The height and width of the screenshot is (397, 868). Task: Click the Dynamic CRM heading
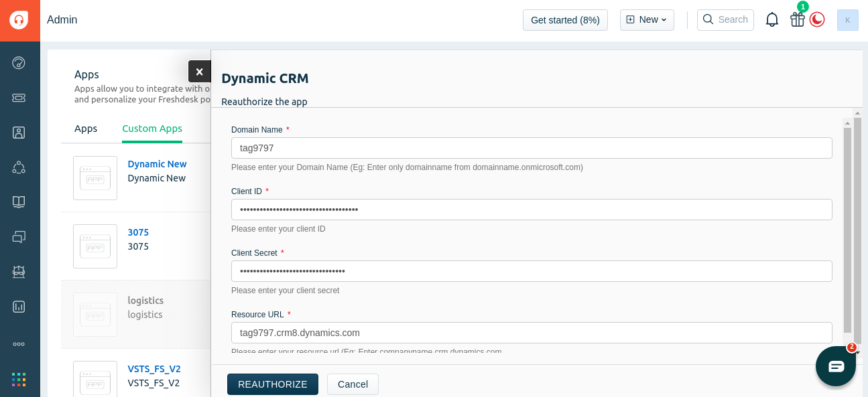(x=265, y=78)
